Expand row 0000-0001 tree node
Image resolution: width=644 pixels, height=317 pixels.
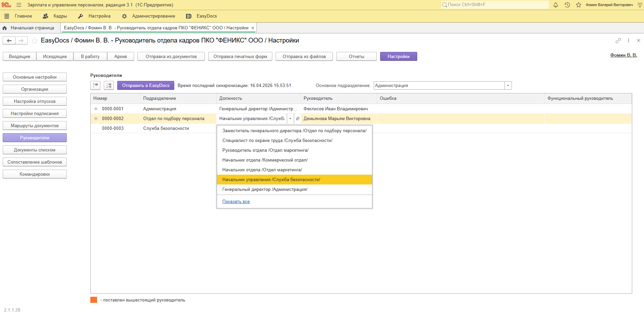tap(96, 109)
